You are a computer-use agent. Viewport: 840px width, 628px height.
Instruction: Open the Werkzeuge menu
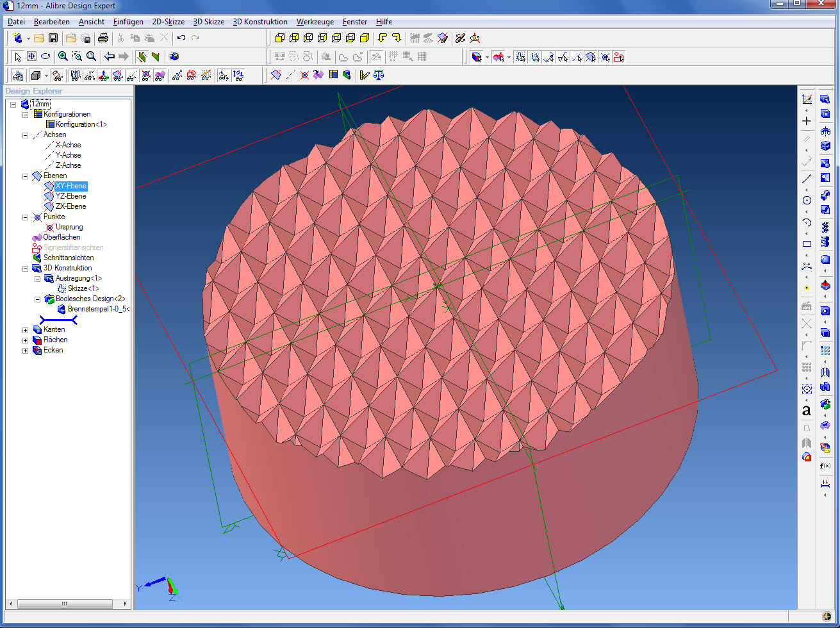point(315,22)
